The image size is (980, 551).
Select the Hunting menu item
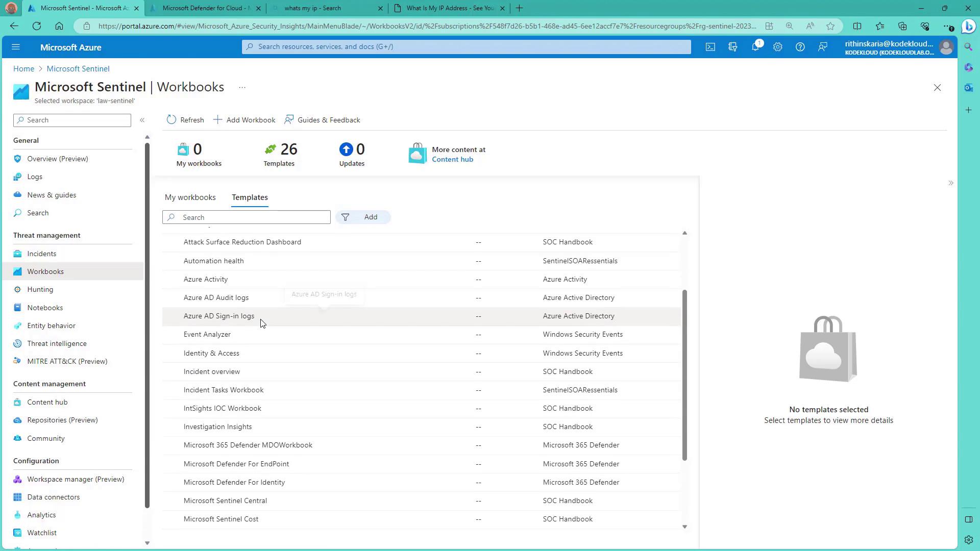(x=40, y=289)
